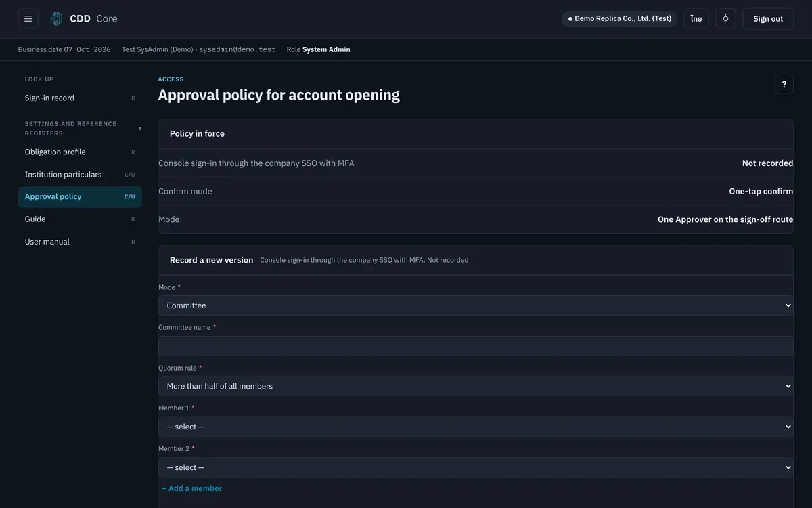
Task: Open the Member 1 select dropdown
Action: coord(476,427)
